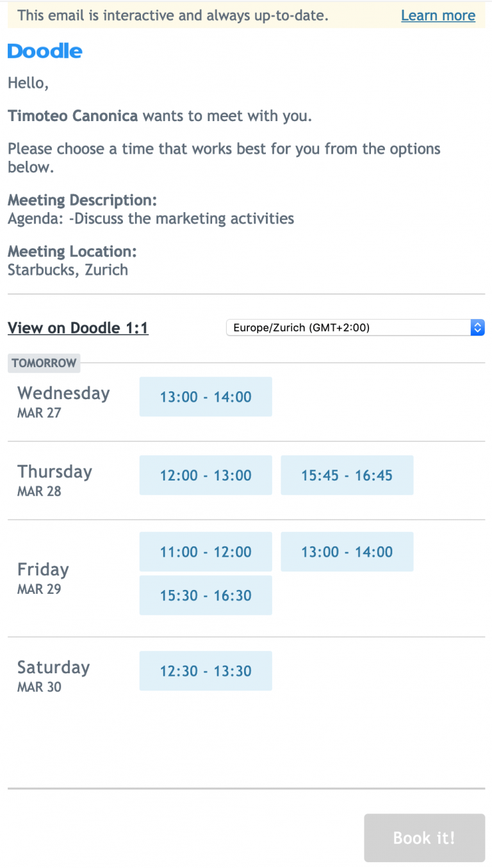Expand the Europe/Zurich timezone dropdown
Viewport: 492px width, 868px height.
tap(355, 328)
